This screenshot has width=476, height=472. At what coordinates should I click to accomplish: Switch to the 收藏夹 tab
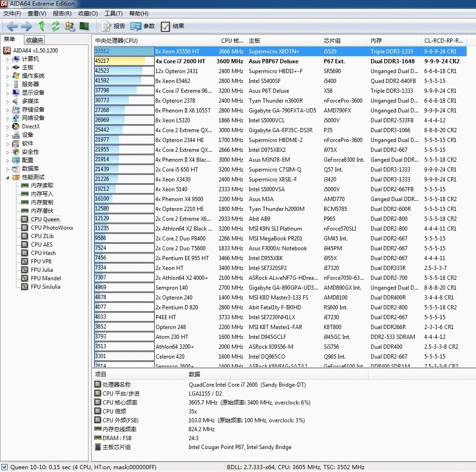coord(35,40)
